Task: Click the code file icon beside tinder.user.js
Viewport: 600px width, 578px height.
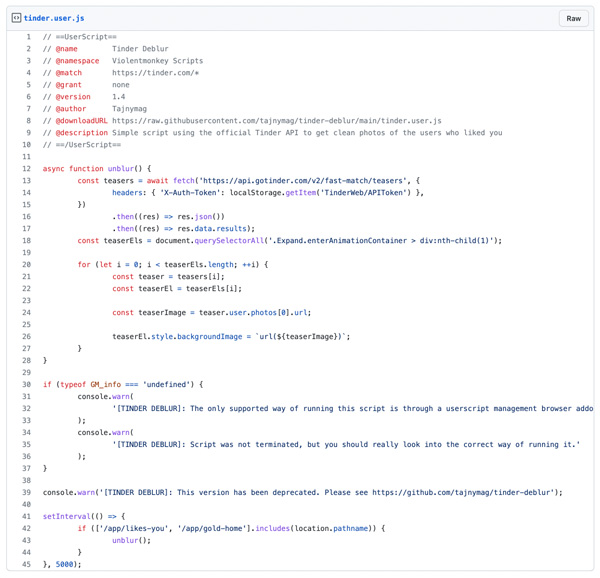Action: (16, 18)
